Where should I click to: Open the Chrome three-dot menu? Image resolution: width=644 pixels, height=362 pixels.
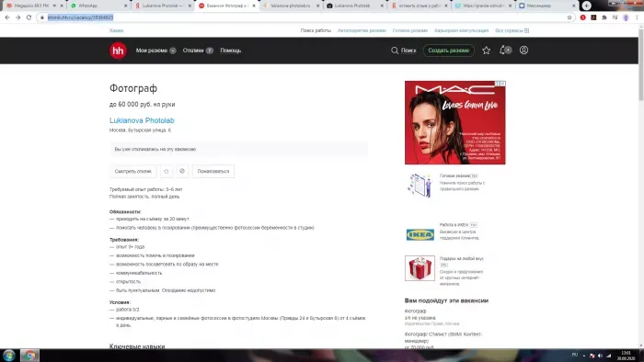coord(637,17)
